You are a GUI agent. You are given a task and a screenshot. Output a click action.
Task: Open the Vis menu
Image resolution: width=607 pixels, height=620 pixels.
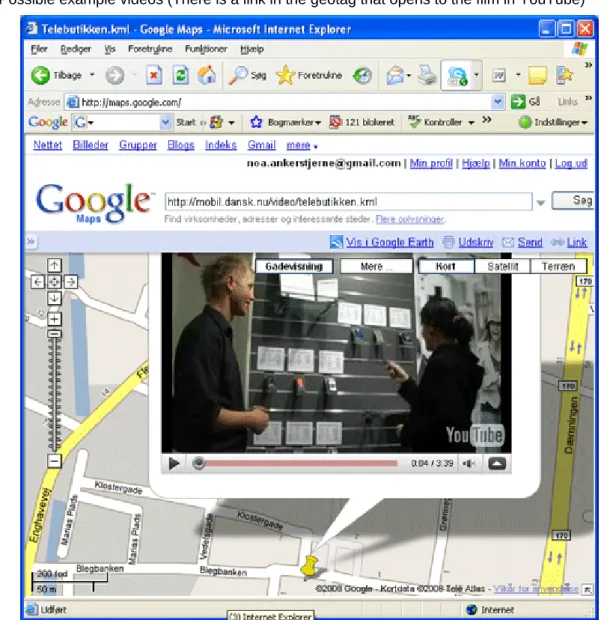[x=110, y=49]
